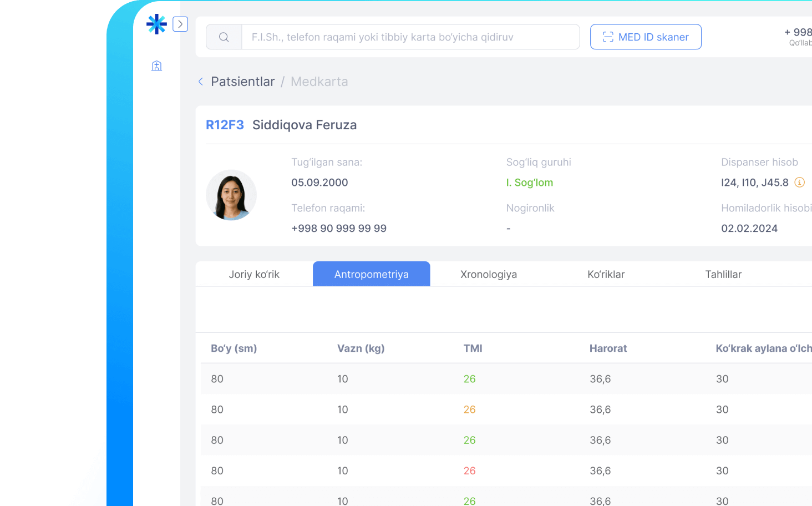812x506 pixels.
Task: Click the search magnifier icon
Action: 224,37
